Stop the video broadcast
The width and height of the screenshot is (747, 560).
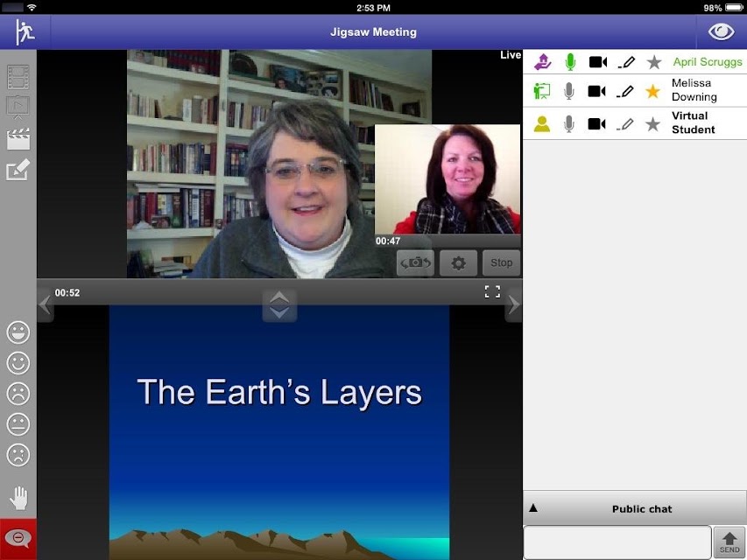(x=501, y=262)
